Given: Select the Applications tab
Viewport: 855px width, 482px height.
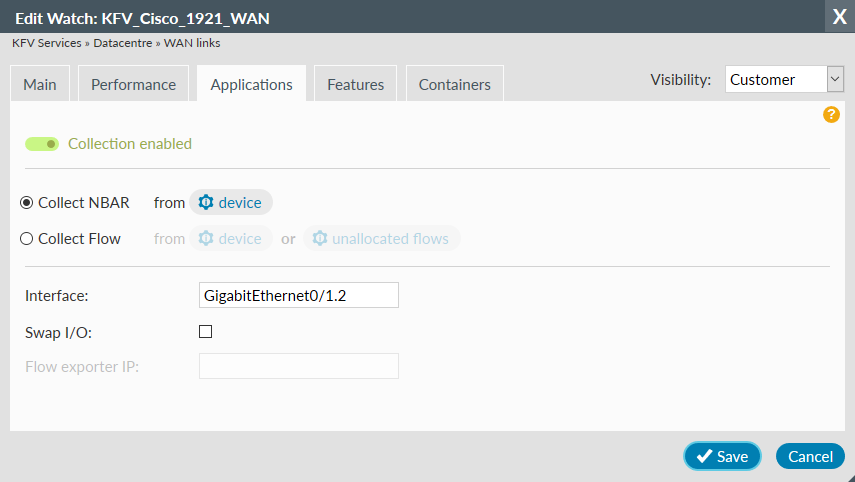Looking at the screenshot, I should [x=251, y=85].
